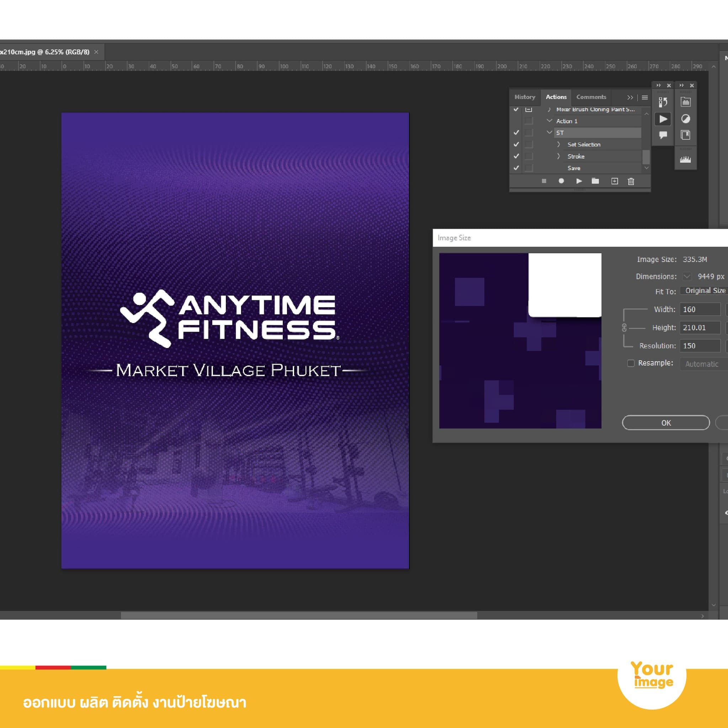
Task: Toggle the checkmark for Set Selection step
Action: tap(516, 144)
